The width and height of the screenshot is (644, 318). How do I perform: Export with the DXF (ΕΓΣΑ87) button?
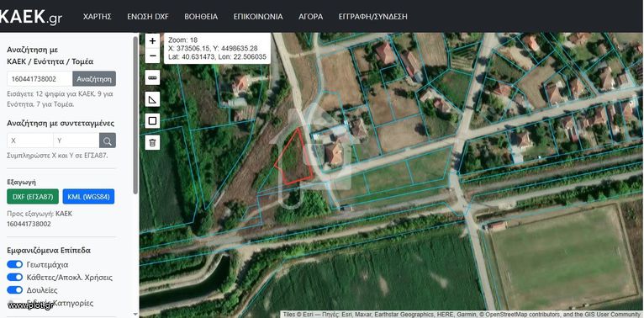(33, 196)
